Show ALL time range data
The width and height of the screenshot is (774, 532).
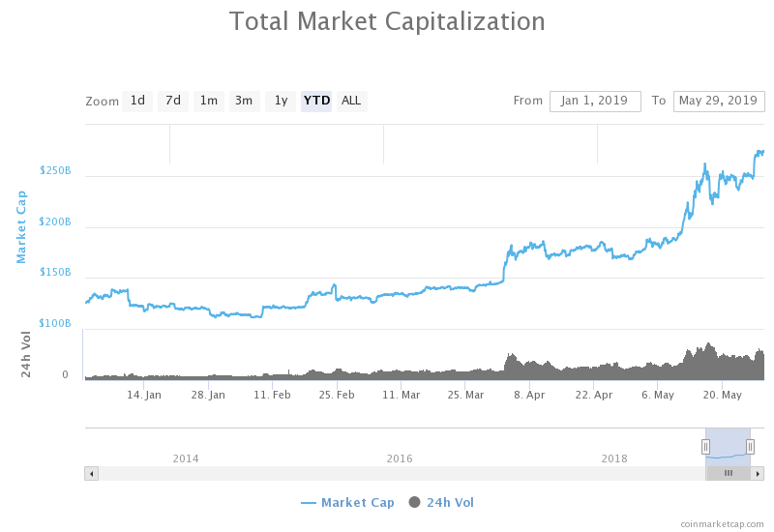click(351, 101)
